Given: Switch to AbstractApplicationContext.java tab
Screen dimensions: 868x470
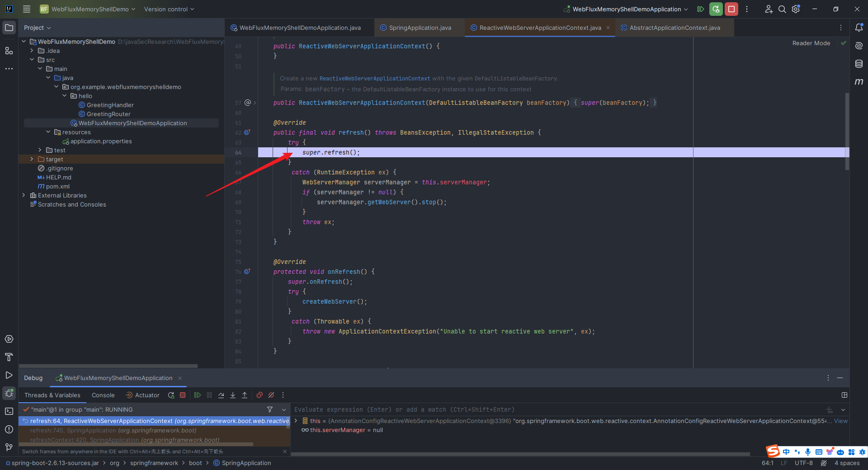Looking at the screenshot, I should coord(674,28).
